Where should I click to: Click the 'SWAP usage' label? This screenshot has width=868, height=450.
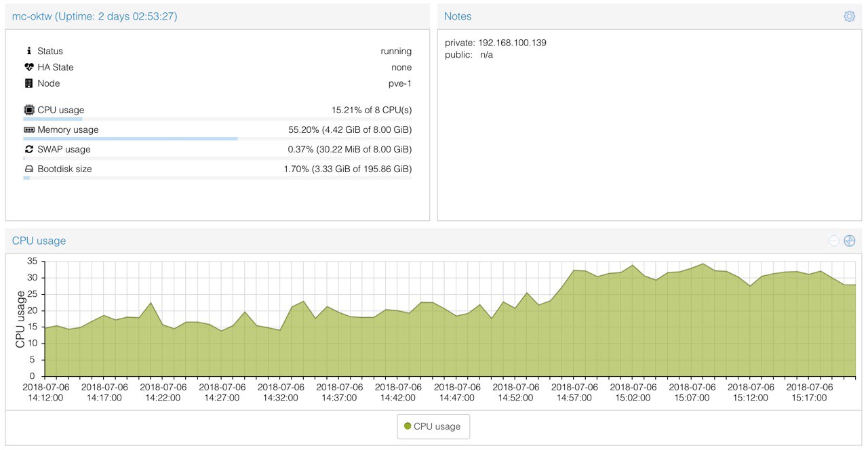pos(64,149)
